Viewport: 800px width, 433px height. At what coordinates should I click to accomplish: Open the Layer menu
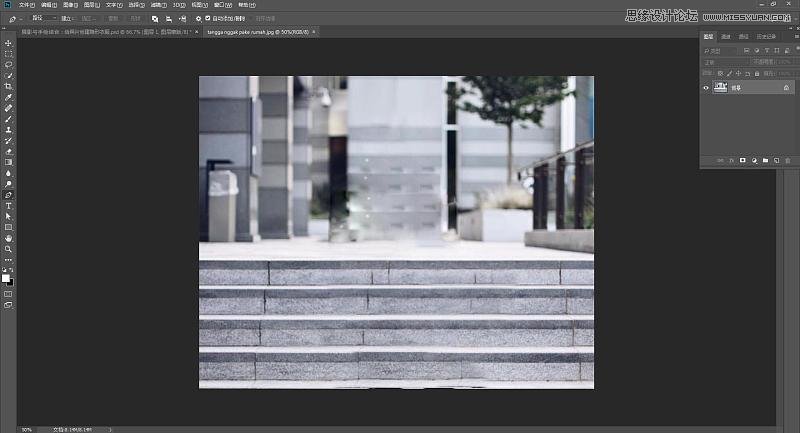[92, 5]
